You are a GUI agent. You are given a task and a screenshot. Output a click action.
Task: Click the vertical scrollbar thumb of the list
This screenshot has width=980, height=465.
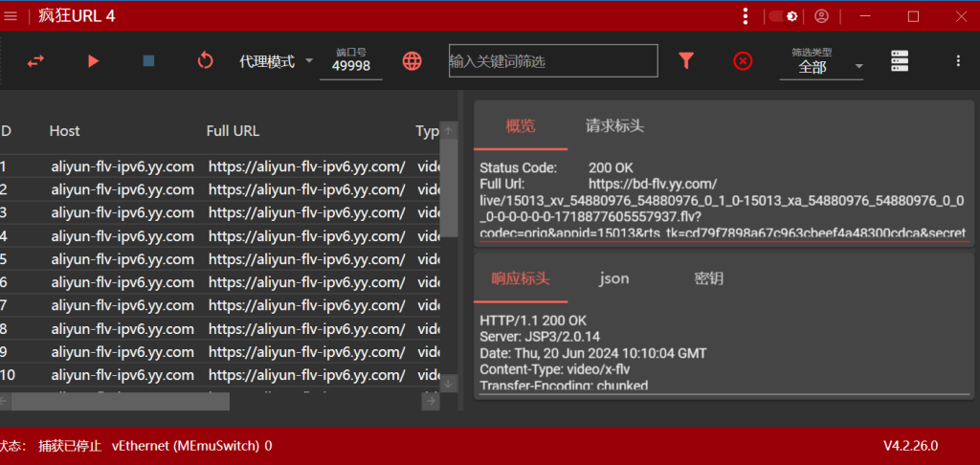tap(448, 188)
